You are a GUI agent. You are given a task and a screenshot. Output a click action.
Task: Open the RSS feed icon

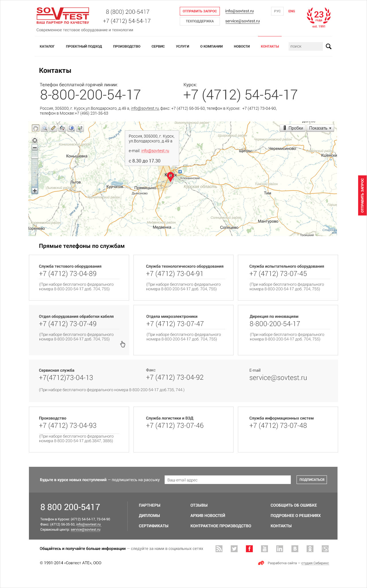(x=219, y=548)
